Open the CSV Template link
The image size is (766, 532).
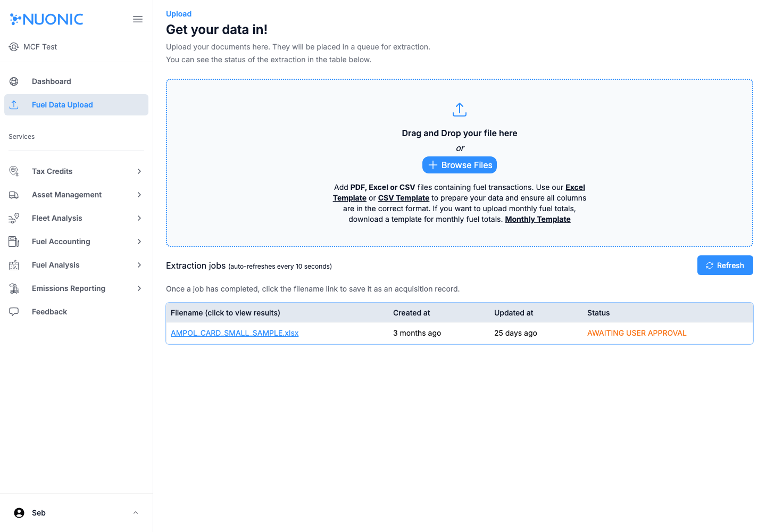[x=404, y=197]
